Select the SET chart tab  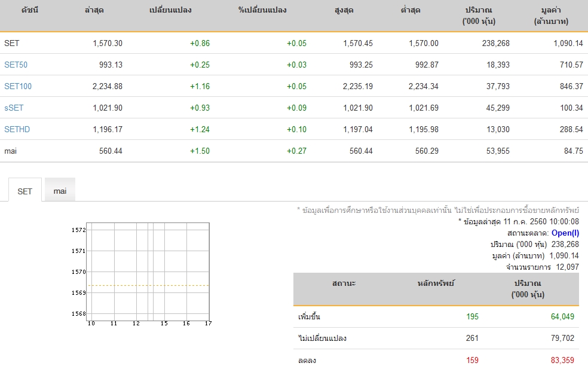tap(24, 191)
